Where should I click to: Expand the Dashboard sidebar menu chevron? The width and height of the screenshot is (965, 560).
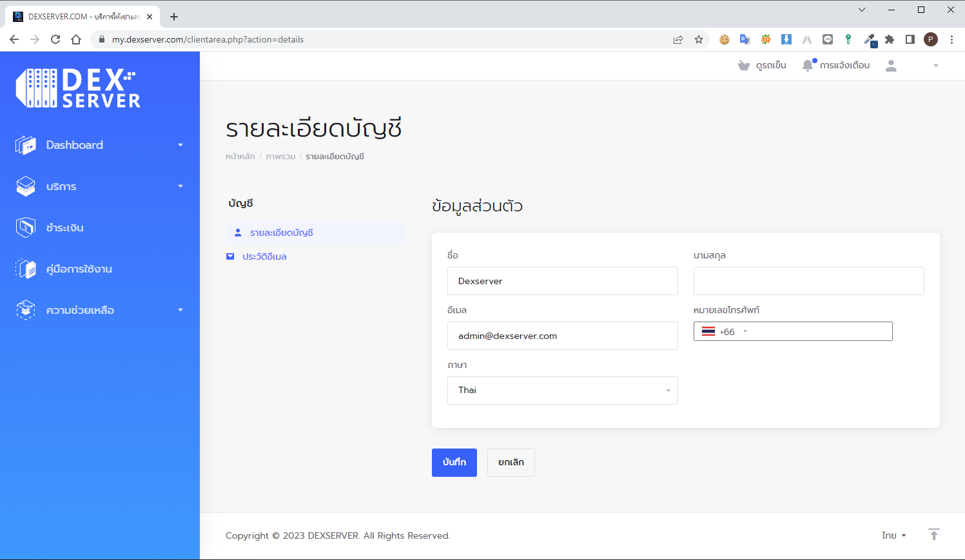point(180,144)
